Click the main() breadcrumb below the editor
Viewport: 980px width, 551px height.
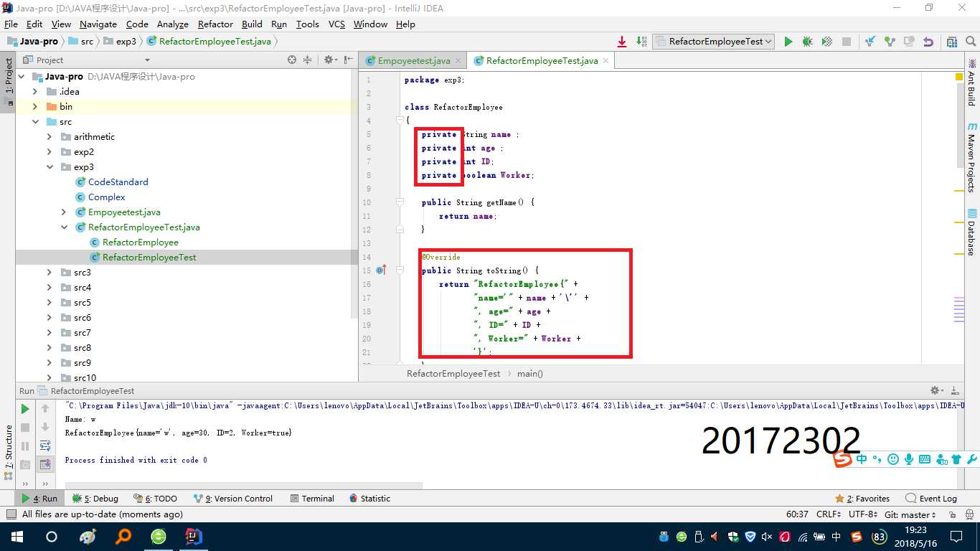[x=530, y=374]
